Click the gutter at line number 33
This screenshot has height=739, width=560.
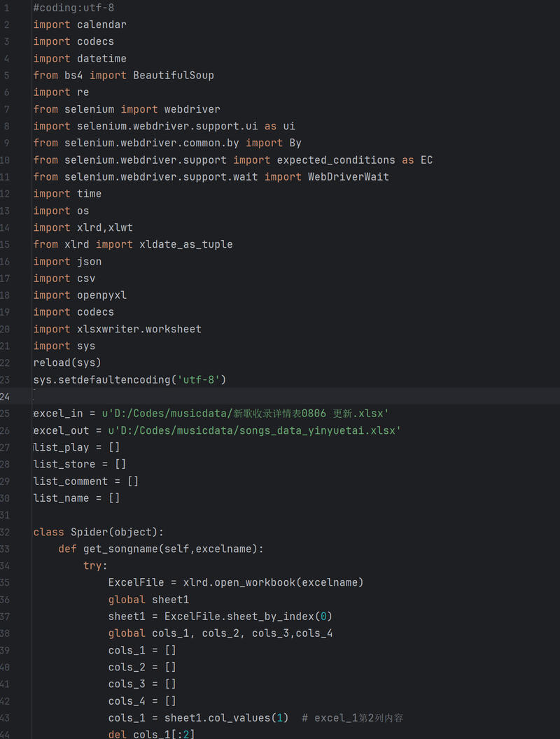pyautogui.click(x=5, y=549)
